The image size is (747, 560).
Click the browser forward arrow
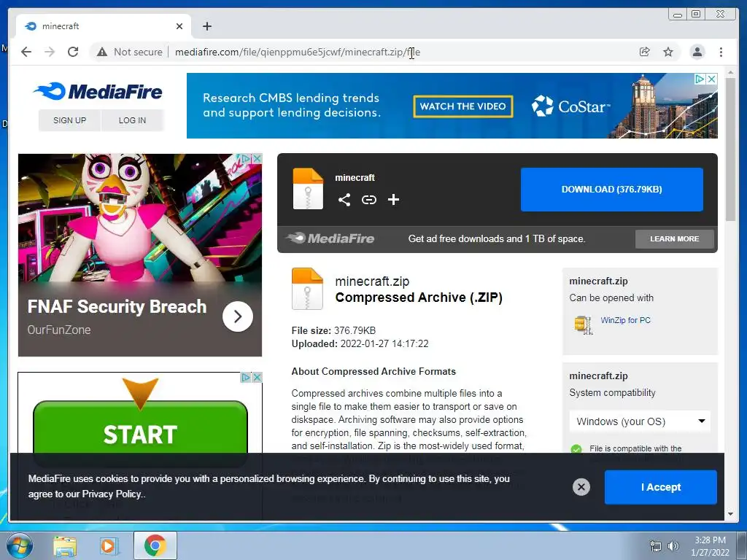(50, 52)
